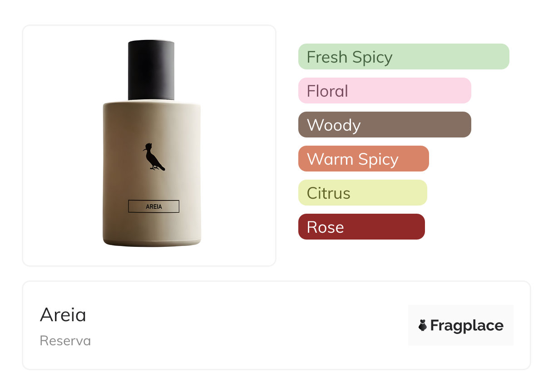Click the 'Rose' text label
The width and height of the screenshot is (553, 392).
click(326, 227)
